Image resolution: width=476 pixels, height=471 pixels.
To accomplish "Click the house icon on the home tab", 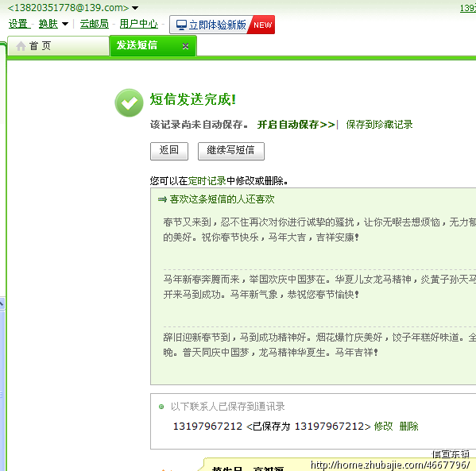I will (21, 46).
